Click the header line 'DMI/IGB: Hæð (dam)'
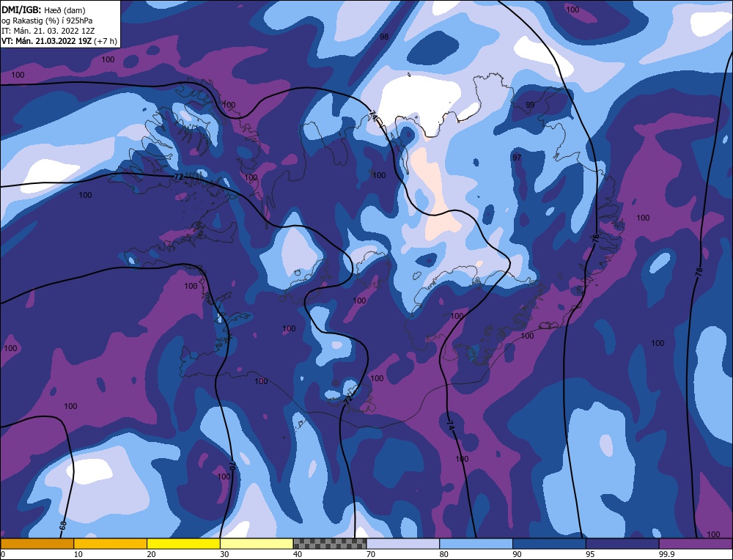The height and width of the screenshot is (560, 733). [43, 10]
